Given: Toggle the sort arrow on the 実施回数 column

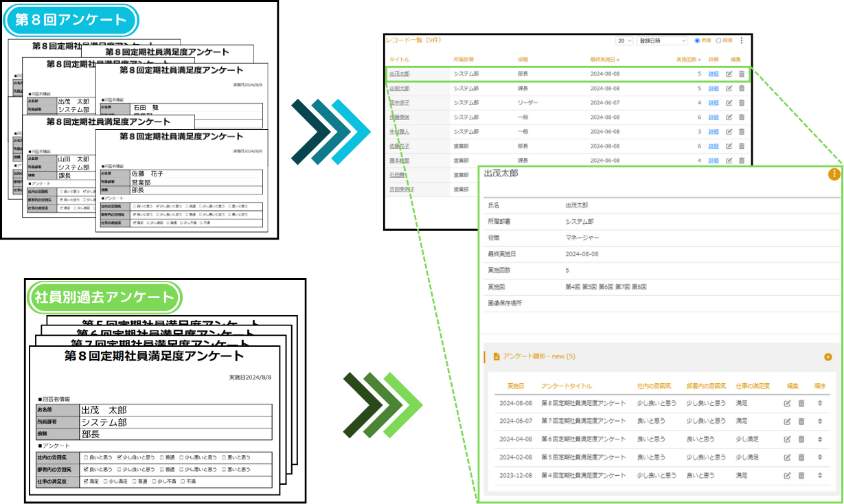Looking at the screenshot, I should pos(699,60).
